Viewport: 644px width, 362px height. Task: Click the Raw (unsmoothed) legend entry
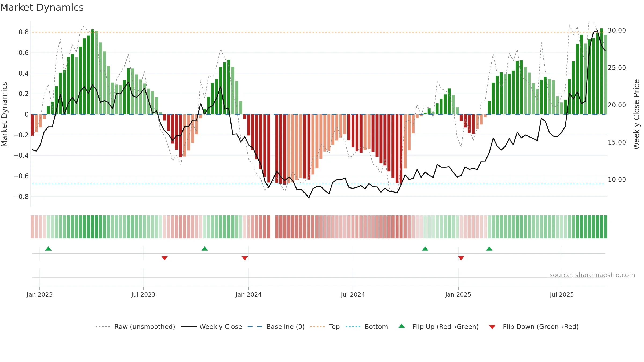[135, 327]
